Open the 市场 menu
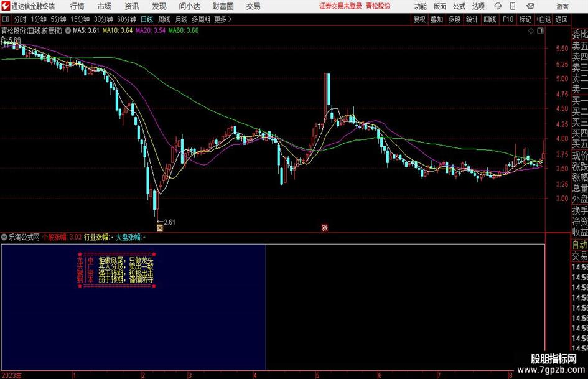The width and height of the screenshot is (588, 379). tap(105, 6)
